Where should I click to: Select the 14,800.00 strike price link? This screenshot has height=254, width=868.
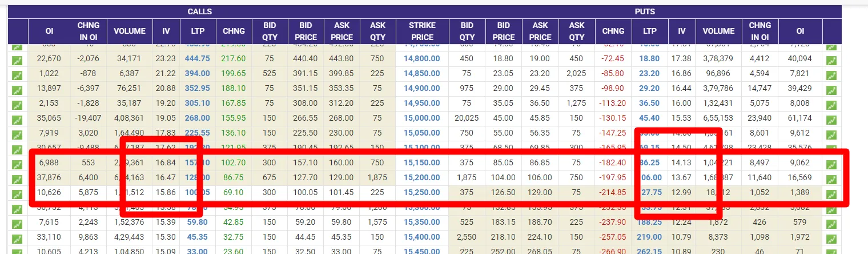click(422, 58)
